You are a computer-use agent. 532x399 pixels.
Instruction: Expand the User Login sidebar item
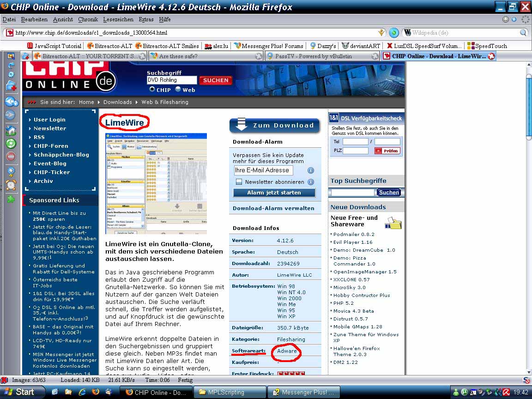point(49,120)
